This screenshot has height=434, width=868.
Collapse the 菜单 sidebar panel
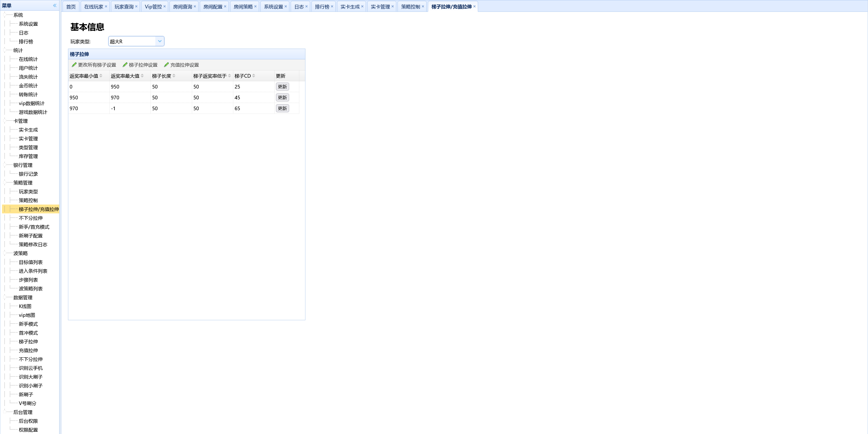tap(54, 5)
